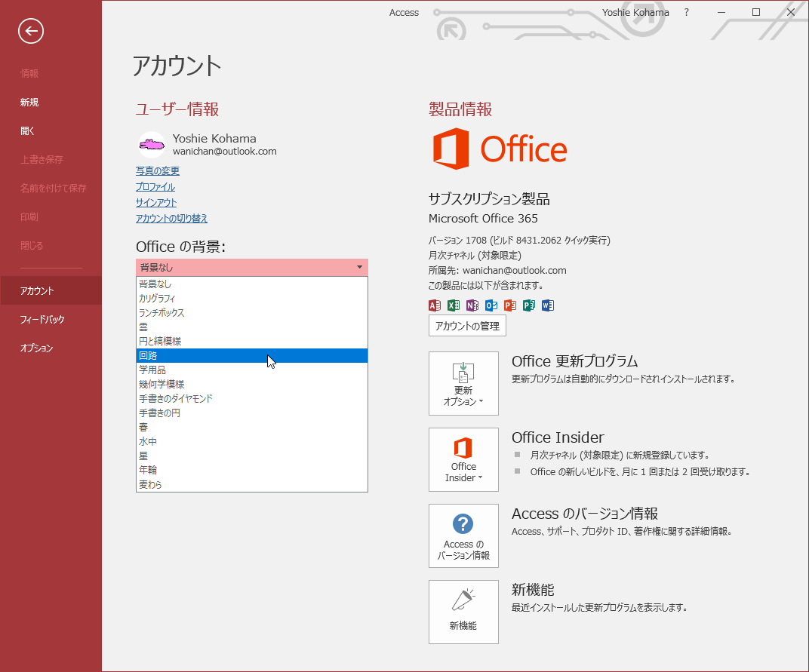This screenshot has width=809, height=672.
Task: Select the highlighted 回路 background option
Action: [x=252, y=355]
